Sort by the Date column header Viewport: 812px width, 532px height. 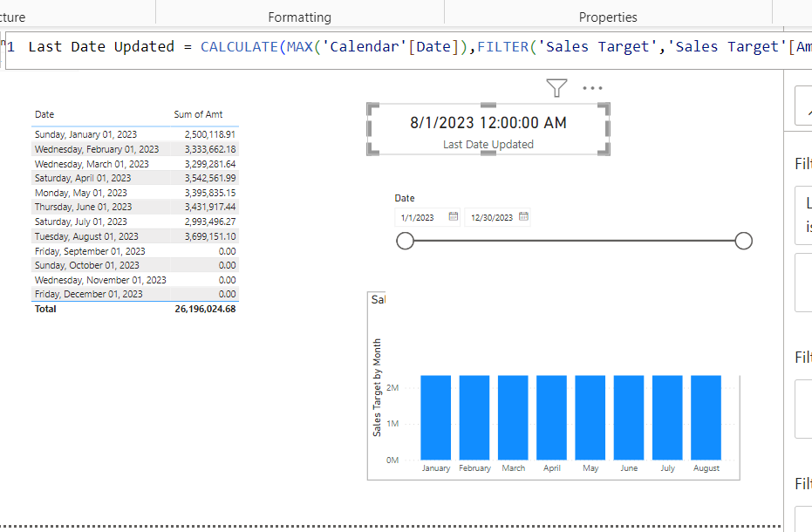44,114
